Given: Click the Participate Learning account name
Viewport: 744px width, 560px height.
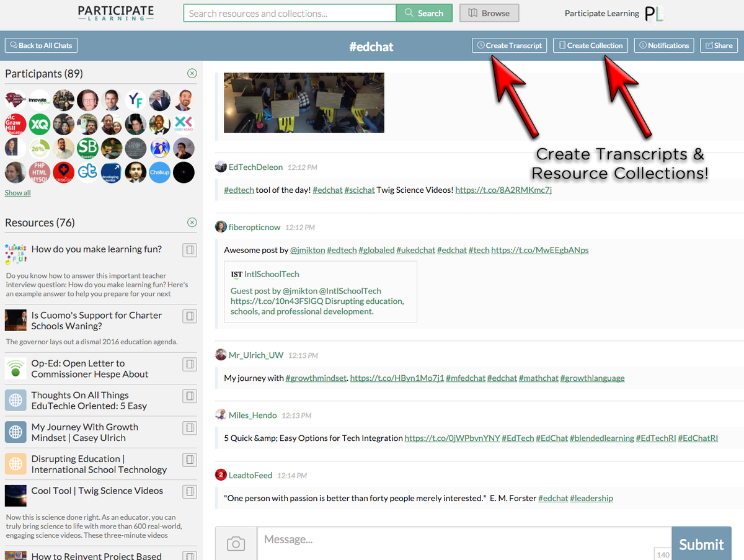Looking at the screenshot, I should point(601,13).
